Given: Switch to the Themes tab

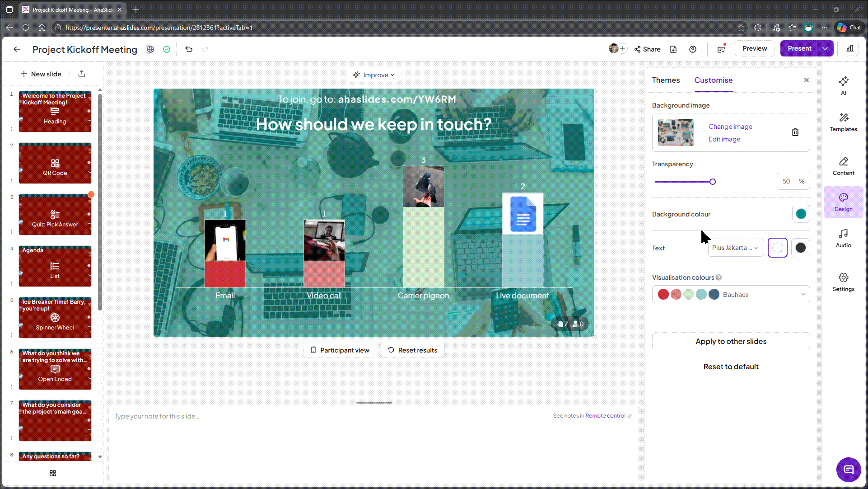Looking at the screenshot, I should tap(665, 80).
